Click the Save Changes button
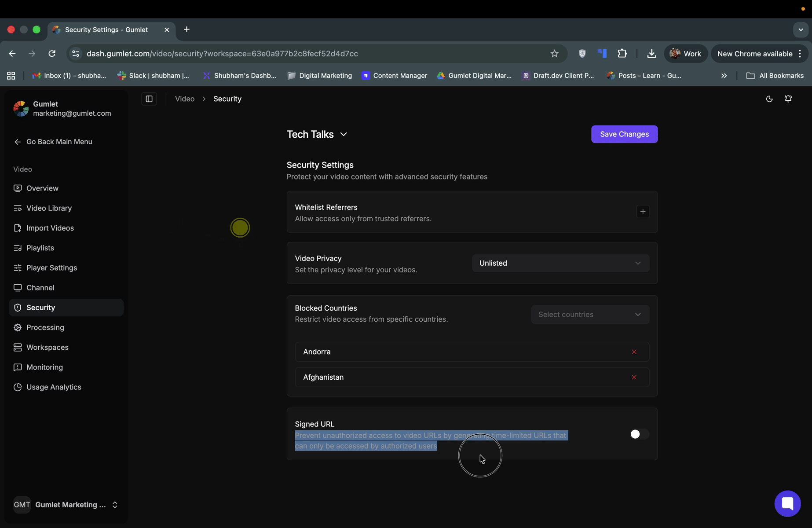 (624, 134)
